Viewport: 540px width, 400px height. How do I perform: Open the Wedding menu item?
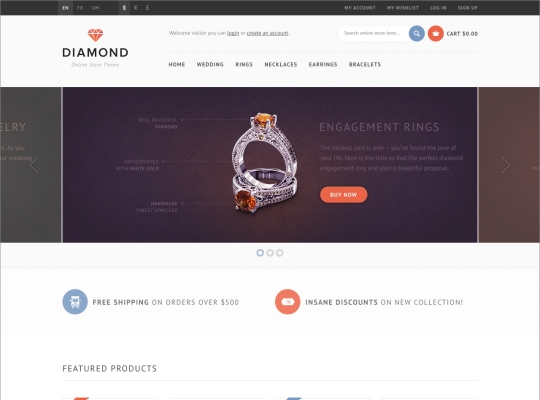pos(210,64)
